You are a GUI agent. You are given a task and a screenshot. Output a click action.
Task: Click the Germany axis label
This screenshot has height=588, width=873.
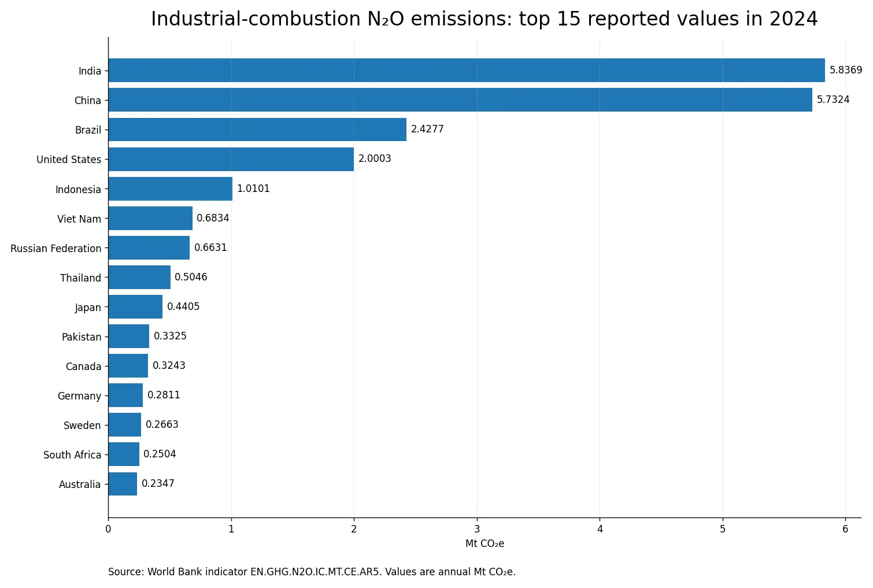coord(79,396)
